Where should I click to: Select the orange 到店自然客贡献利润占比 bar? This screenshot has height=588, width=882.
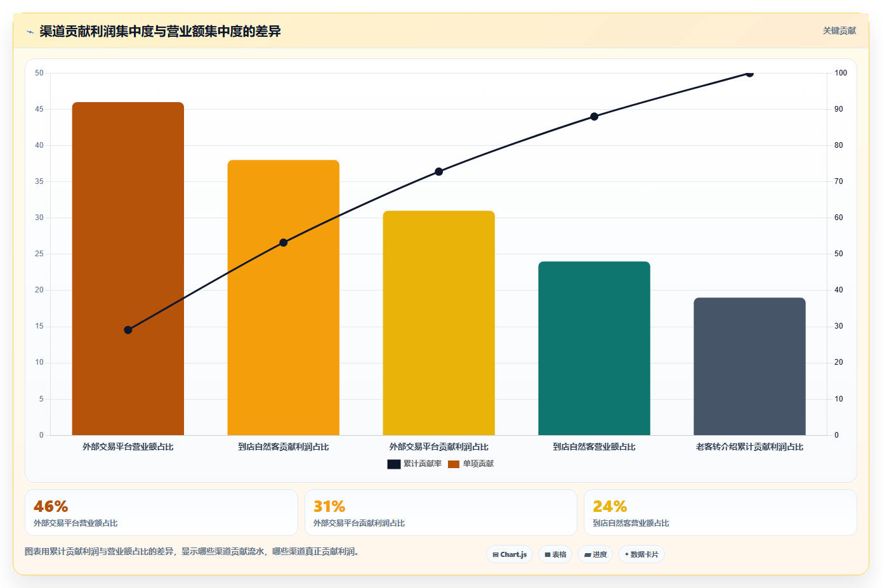(284, 297)
